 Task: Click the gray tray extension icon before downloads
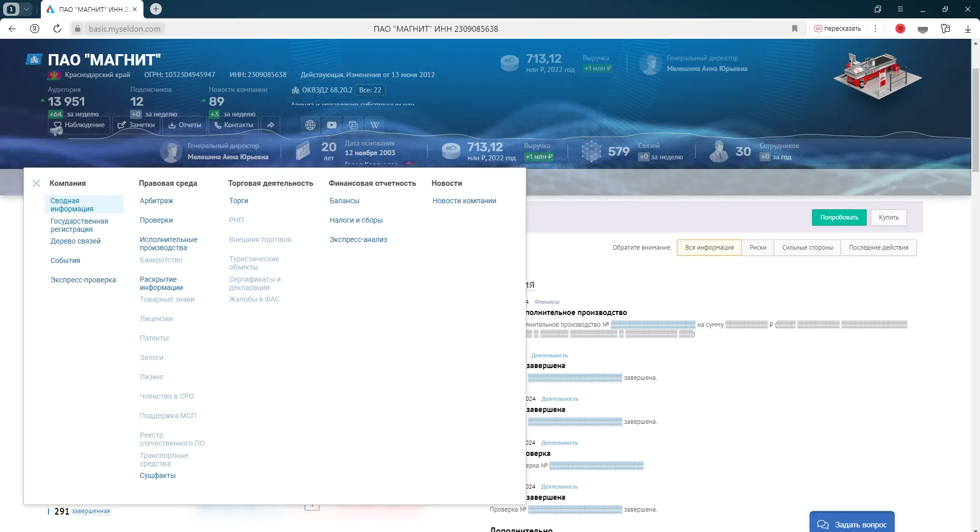pos(923,29)
